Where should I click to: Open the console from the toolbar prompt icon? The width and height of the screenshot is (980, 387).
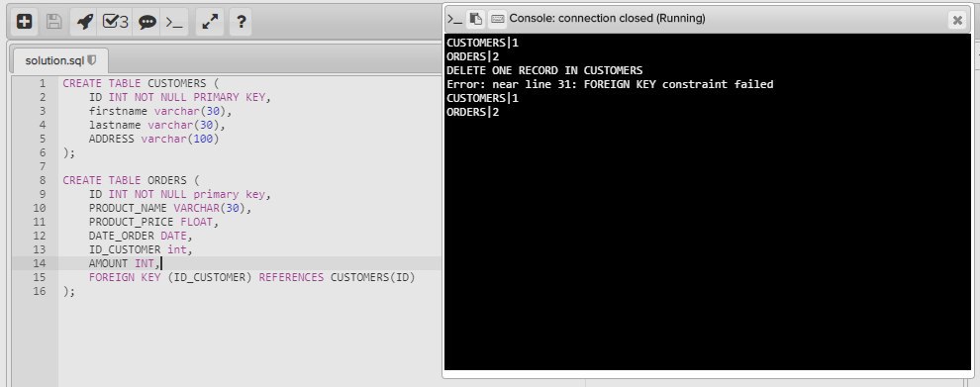tap(174, 22)
